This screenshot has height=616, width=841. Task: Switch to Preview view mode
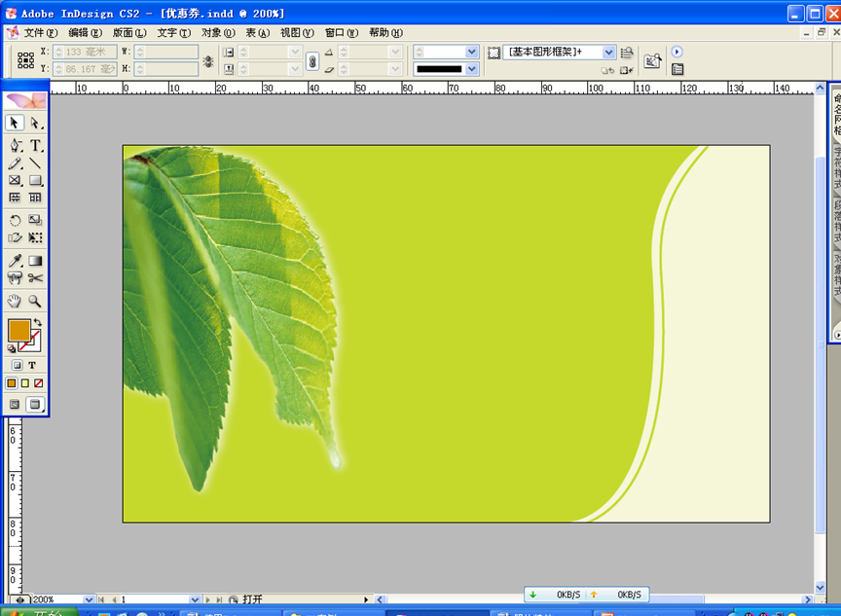35,404
